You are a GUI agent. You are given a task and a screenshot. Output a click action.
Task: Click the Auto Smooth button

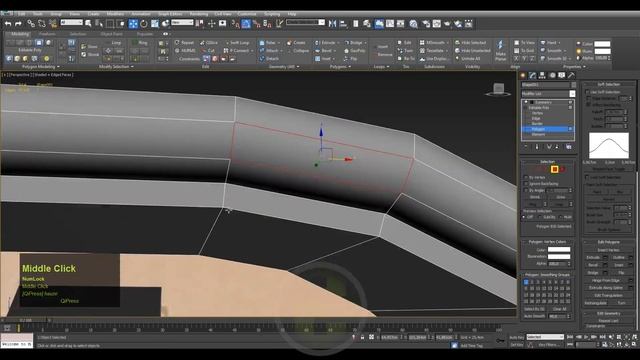tap(534, 316)
